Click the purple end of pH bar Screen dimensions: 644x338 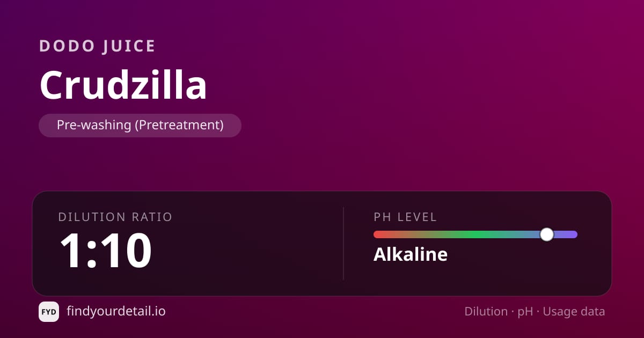566,234
